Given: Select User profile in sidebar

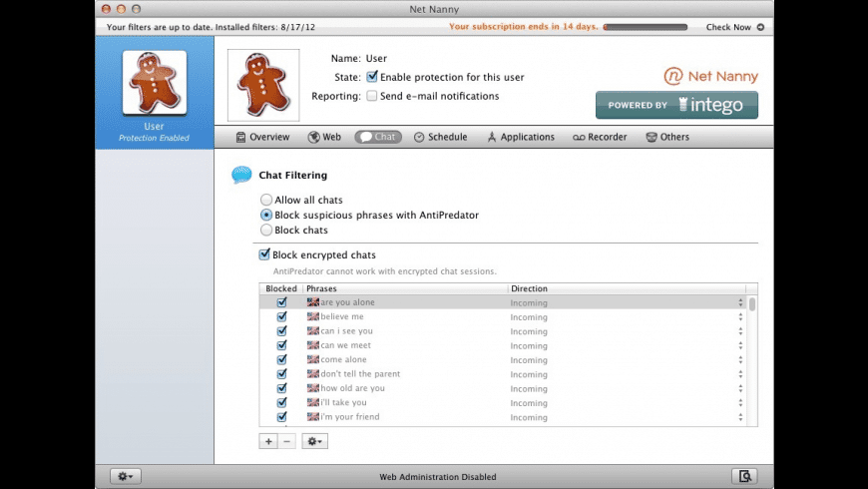Looking at the screenshot, I should (x=155, y=93).
